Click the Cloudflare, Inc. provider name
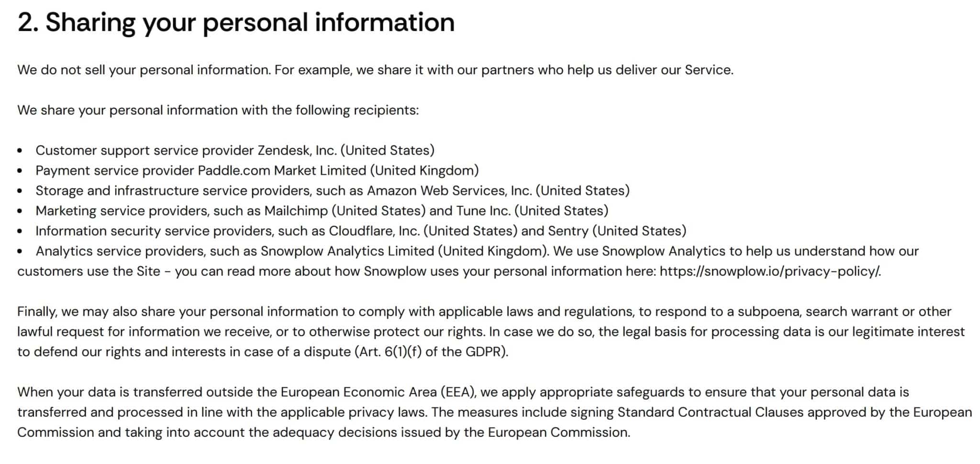Viewport: 980px width, 464px height. [x=374, y=231]
